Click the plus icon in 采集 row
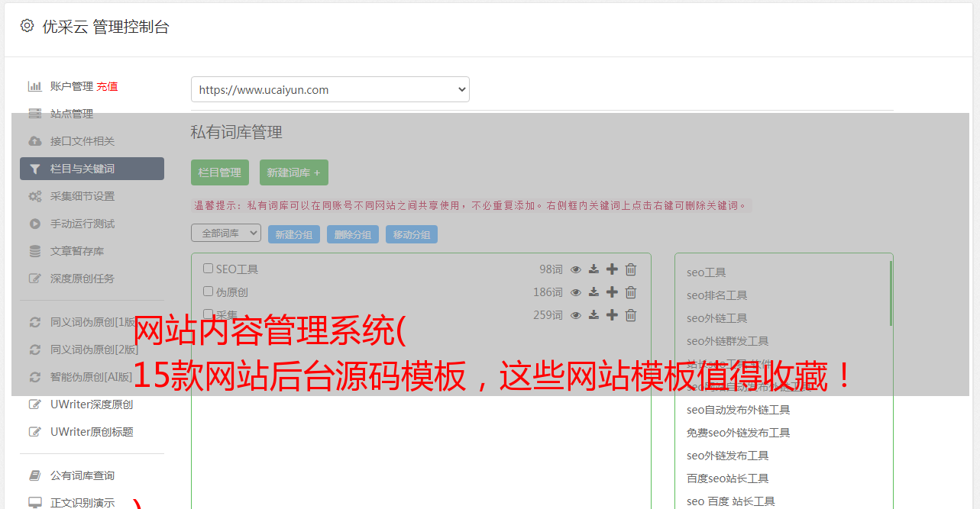 (x=612, y=315)
